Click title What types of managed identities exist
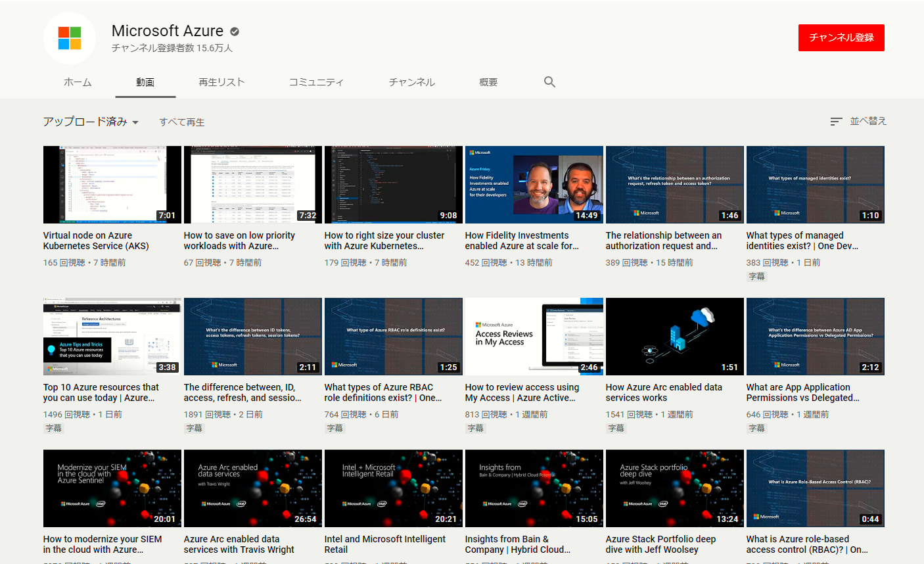This screenshot has height=564, width=924. pyautogui.click(x=802, y=241)
